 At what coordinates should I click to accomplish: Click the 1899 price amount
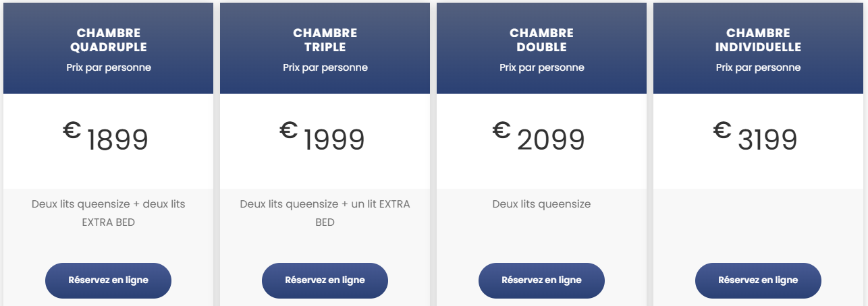click(117, 140)
